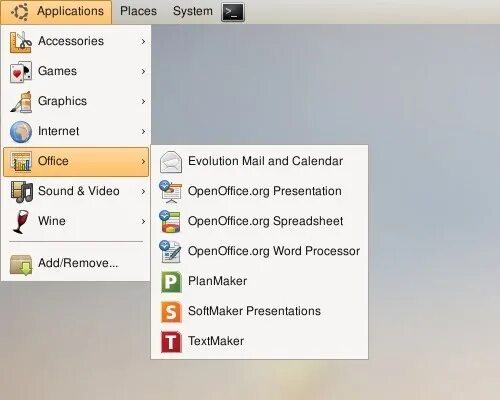The image size is (500, 400).
Task: Expand the Wine submenu arrow
Action: (x=143, y=221)
